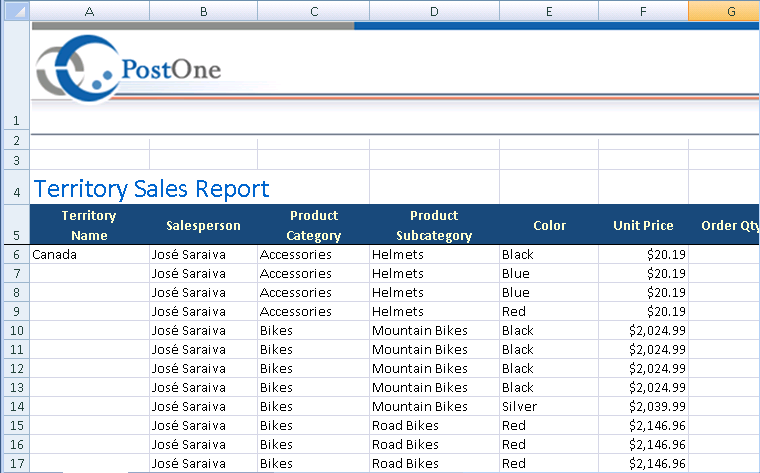This screenshot has width=760, height=473.
Task: Select column B header
Action: pyautogui.click(x=204, y=11)
